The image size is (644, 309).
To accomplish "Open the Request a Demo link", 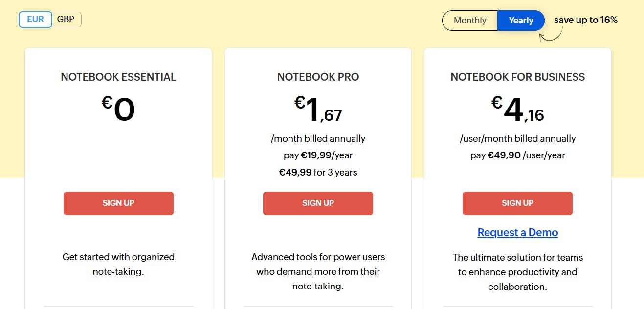I will [517, 232].
